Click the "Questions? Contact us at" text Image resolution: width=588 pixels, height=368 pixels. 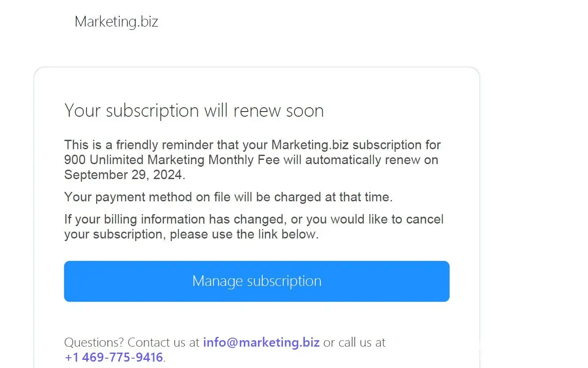[132, 342]
